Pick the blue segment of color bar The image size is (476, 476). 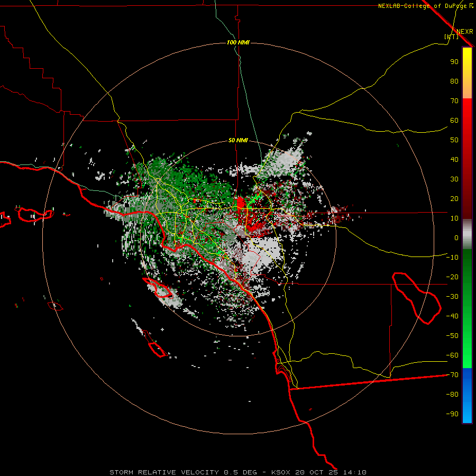[x=467, y=395]
